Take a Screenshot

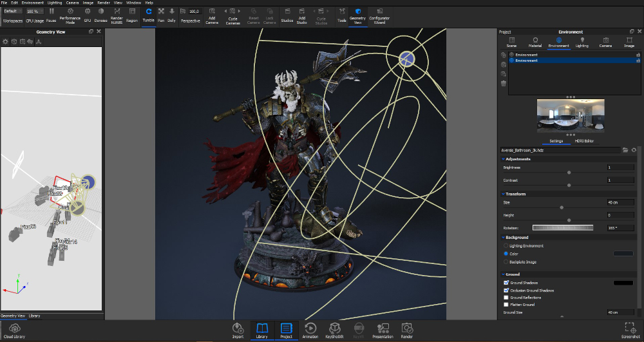tap(630, 331)
